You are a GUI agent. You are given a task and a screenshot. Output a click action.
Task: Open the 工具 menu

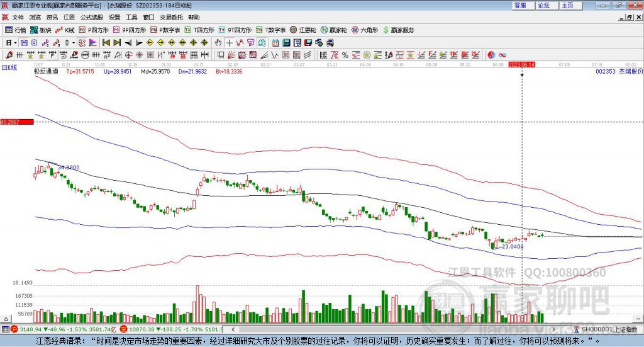tap(131, 17)
